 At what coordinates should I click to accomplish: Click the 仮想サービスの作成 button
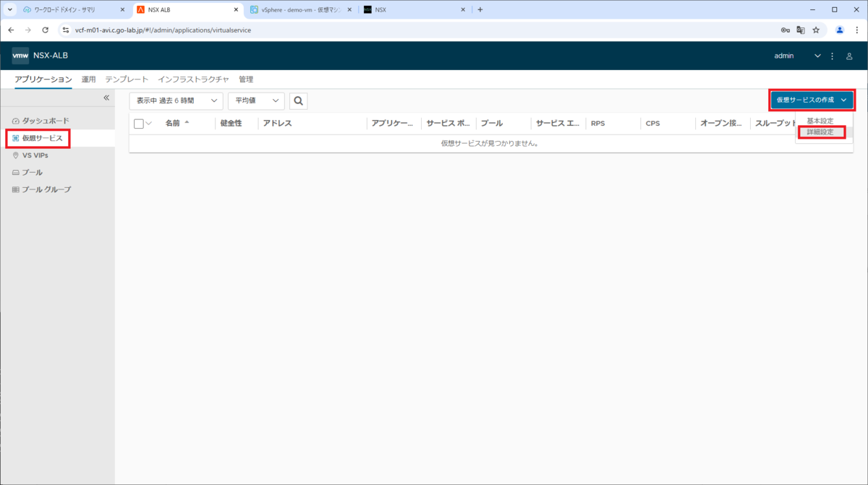pos(812,100)
